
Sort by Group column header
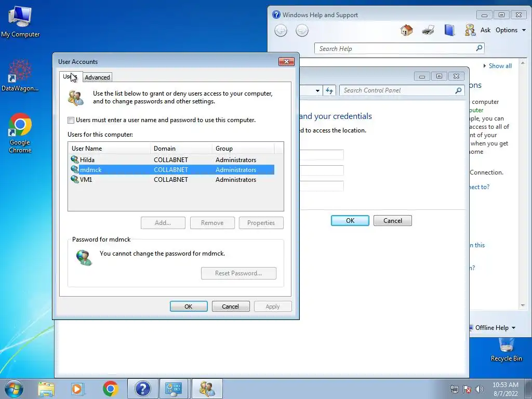(243, 148)
